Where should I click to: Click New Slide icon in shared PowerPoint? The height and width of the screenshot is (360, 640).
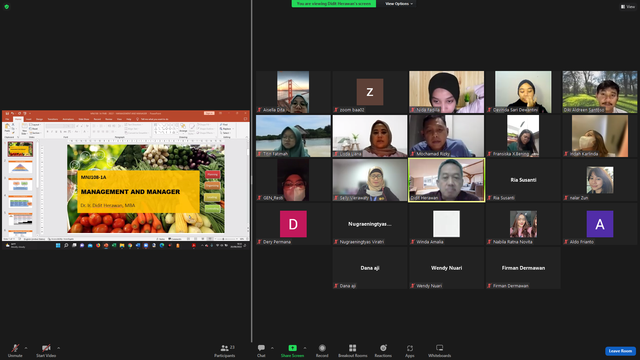(x=24, y=127)
